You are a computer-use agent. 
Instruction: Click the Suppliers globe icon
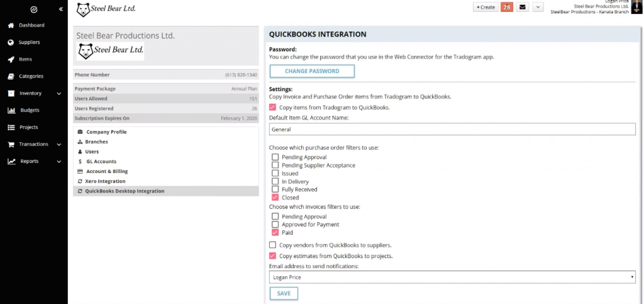[11, 42]
